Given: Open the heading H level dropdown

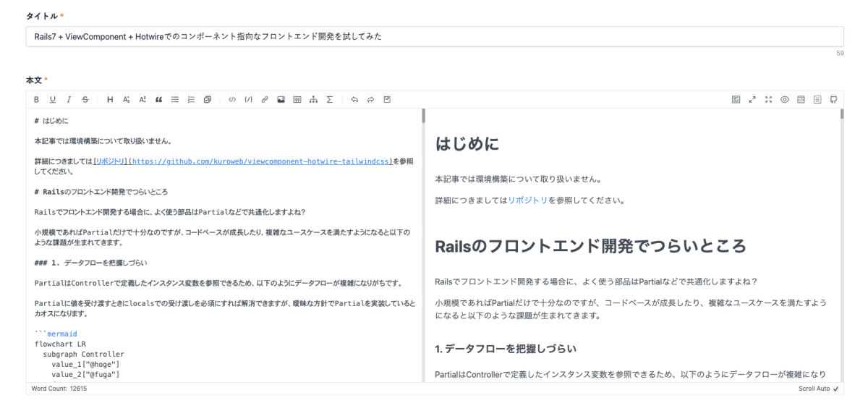Looking at the screenshot, I should (110, 99).
